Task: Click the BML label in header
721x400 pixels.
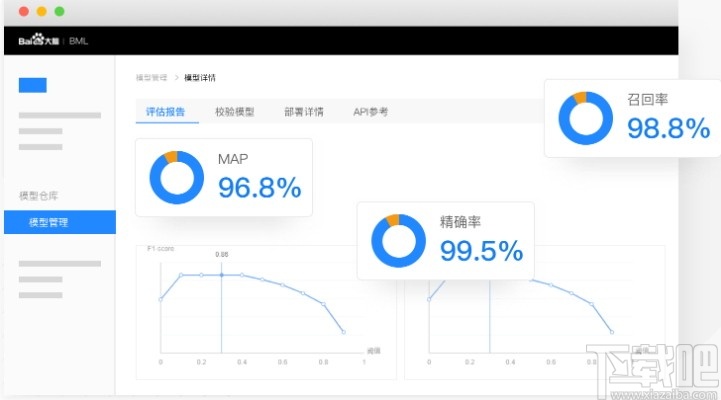Action: tap(78, 41)
